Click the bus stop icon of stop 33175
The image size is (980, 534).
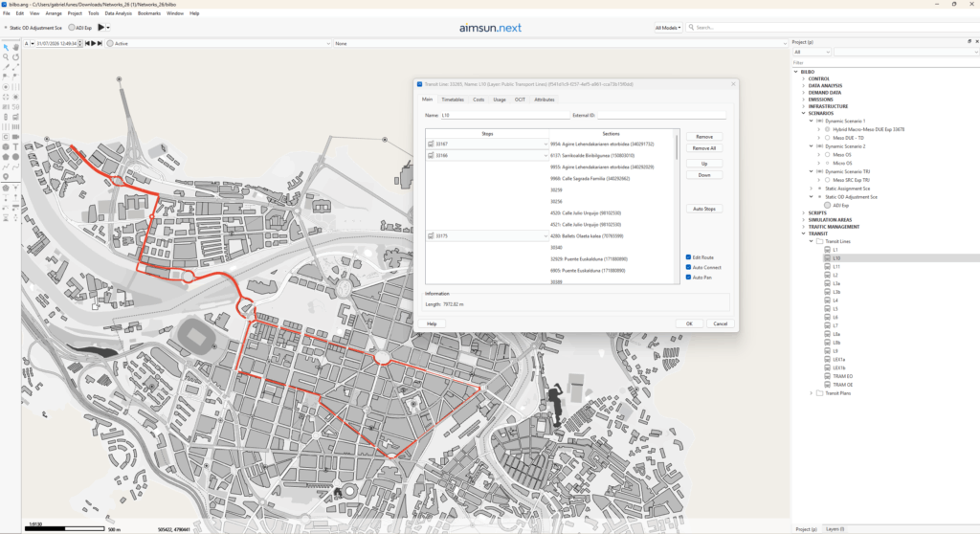pos(431,235)
